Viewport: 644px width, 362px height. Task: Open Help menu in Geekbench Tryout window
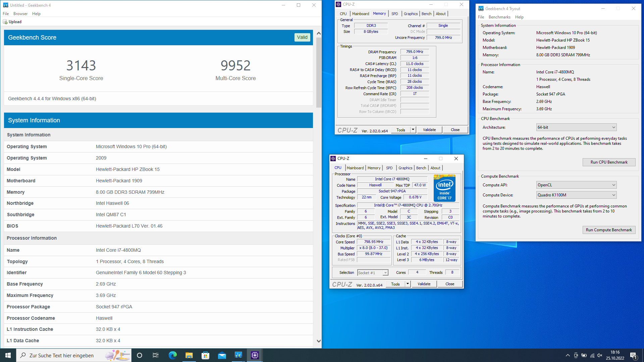click(519, 17)
